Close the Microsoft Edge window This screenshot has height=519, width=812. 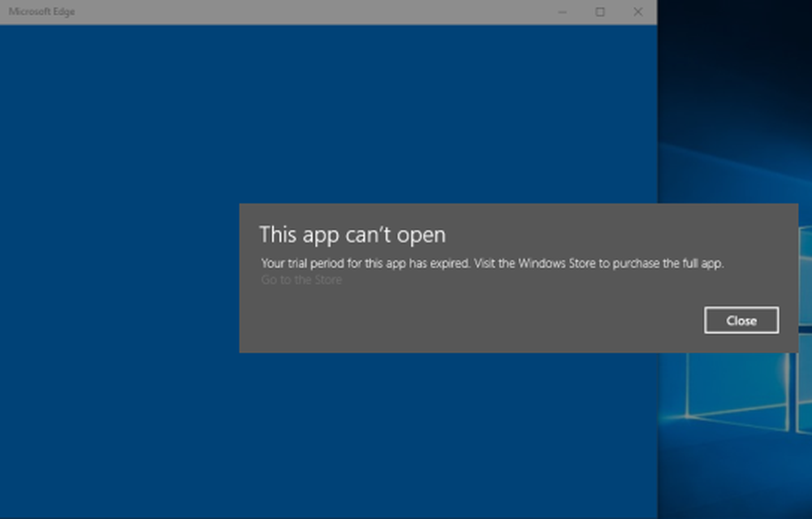click(638, 11)
